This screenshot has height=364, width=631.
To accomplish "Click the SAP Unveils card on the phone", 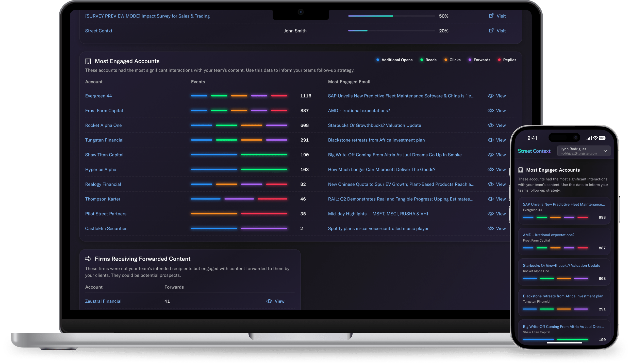I will pos(564,211).
